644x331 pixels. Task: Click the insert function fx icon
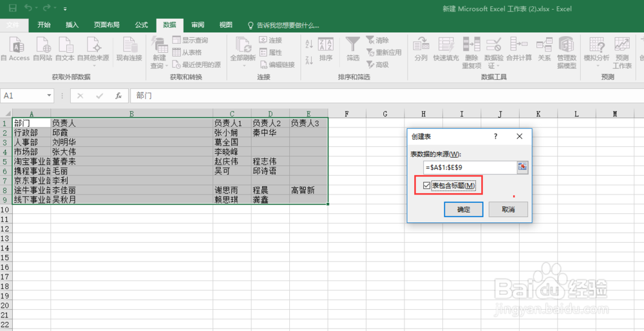118,96
